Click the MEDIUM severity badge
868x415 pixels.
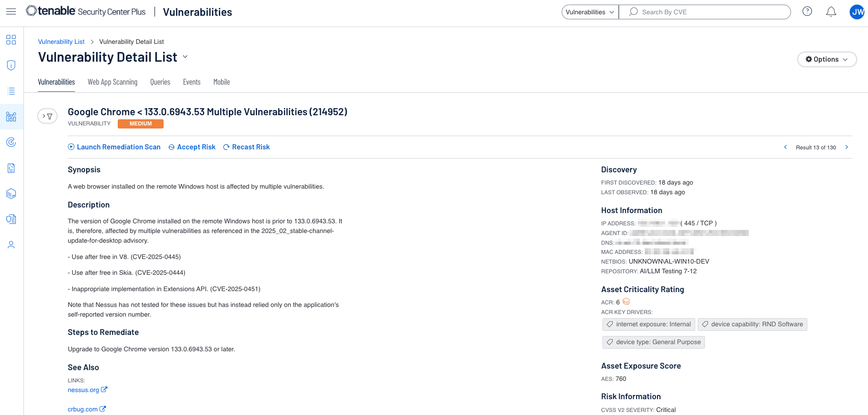pos(141,124)
